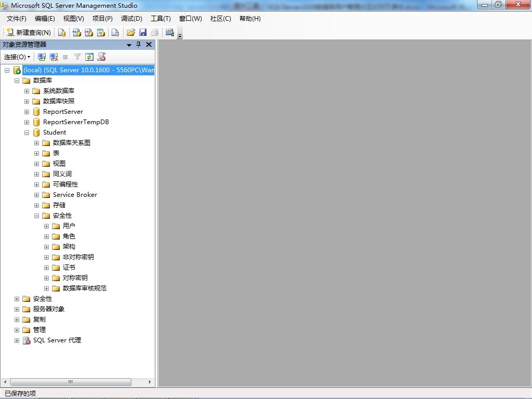Toggle auto-hide pin of 对象资源管理器 panel
The width and height of the screenshot is (532, 399).
pyautogui.click(x=138, y=45)
